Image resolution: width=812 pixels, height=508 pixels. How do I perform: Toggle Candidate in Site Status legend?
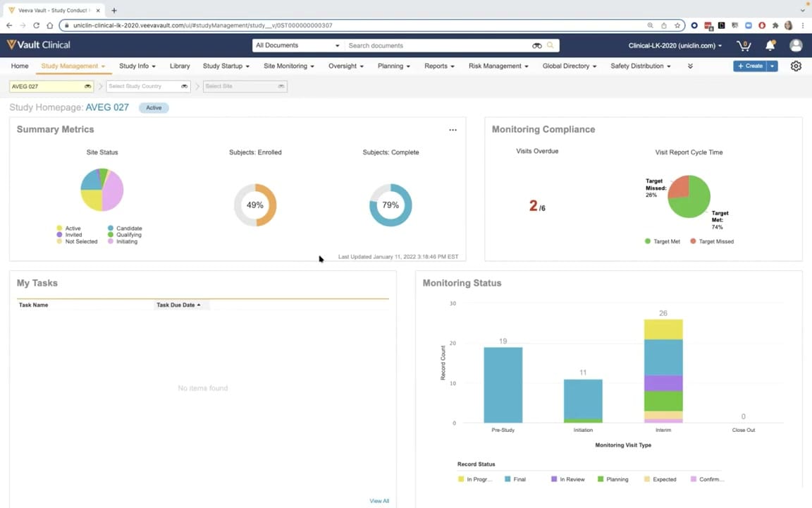click(x=125, y=228)
